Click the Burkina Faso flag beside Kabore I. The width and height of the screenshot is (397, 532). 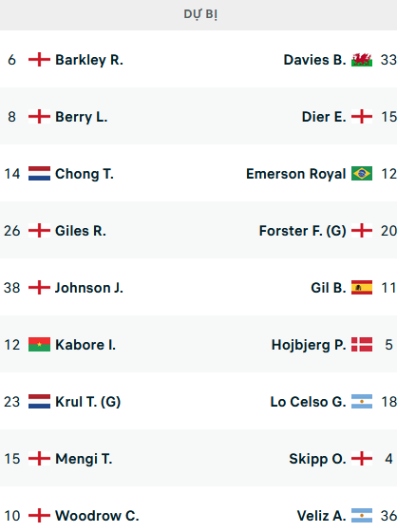click(x=39, y=345)
